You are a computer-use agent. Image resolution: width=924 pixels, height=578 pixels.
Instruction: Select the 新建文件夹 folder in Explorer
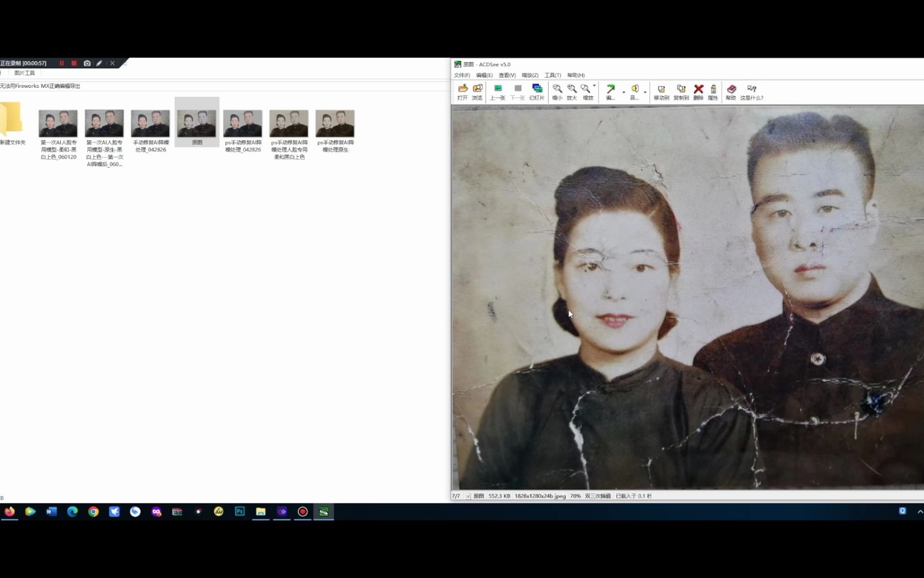[x=12, y=123]
